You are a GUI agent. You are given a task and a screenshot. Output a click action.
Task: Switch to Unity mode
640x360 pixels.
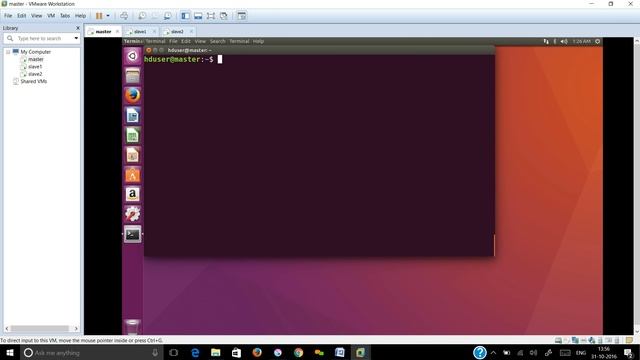224,16
